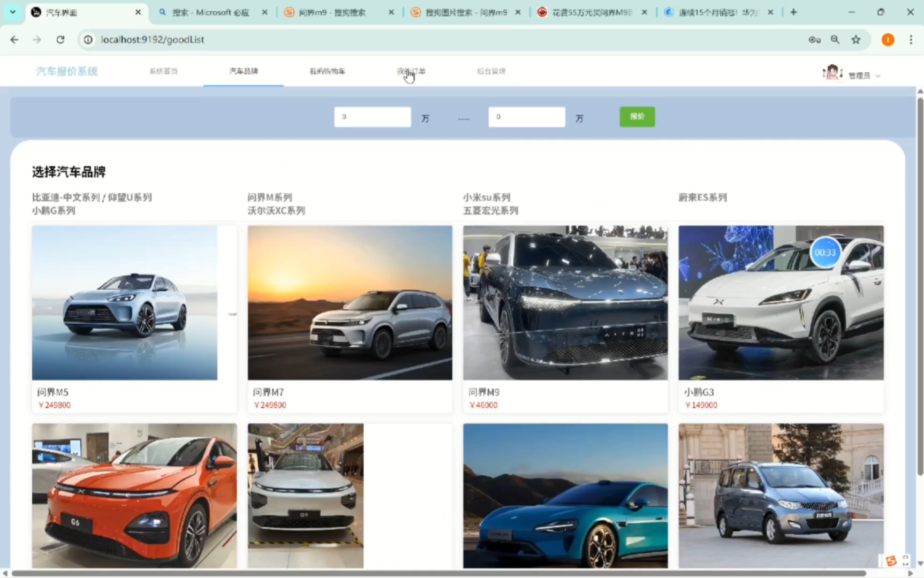
Task: Open the 问界M9 car image
Action: (x=565, y=303)
